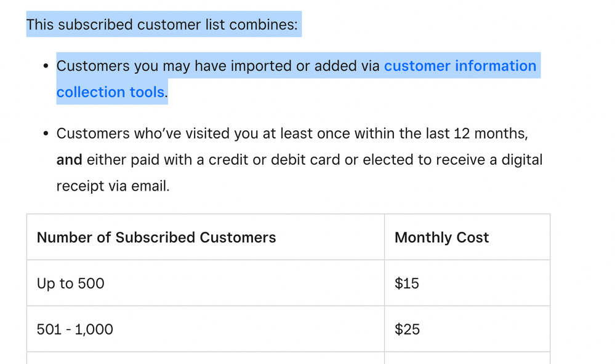Click the bold word 'and'
The width and height of the screenshot is (615, 364).
point(69,160)
